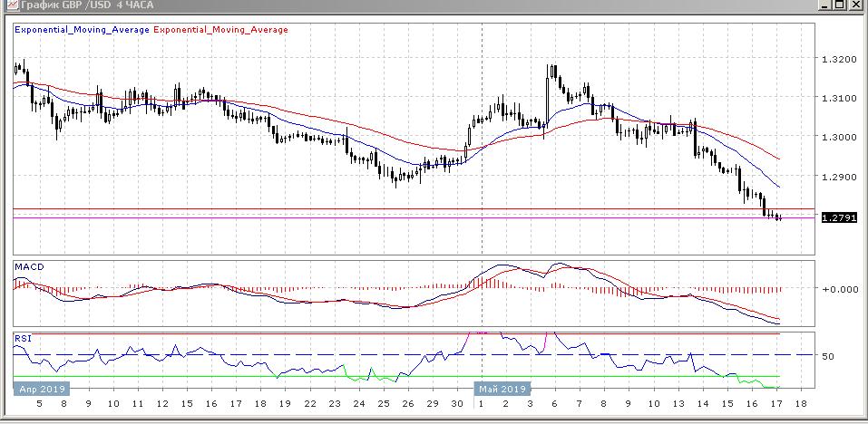This screenshot has width=868, height=424.
Task: Click the RSI indicator label
Action: (x=23, y=338)
